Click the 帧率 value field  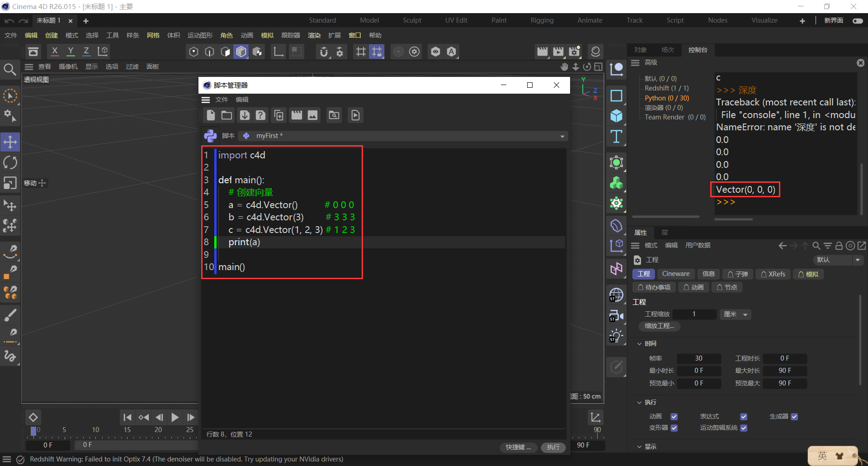pyautogui.click(x=698, y=359)
